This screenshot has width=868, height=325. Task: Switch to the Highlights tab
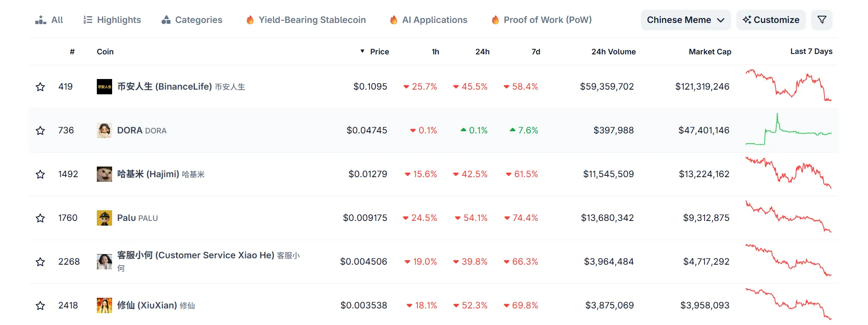click(112, 20)
